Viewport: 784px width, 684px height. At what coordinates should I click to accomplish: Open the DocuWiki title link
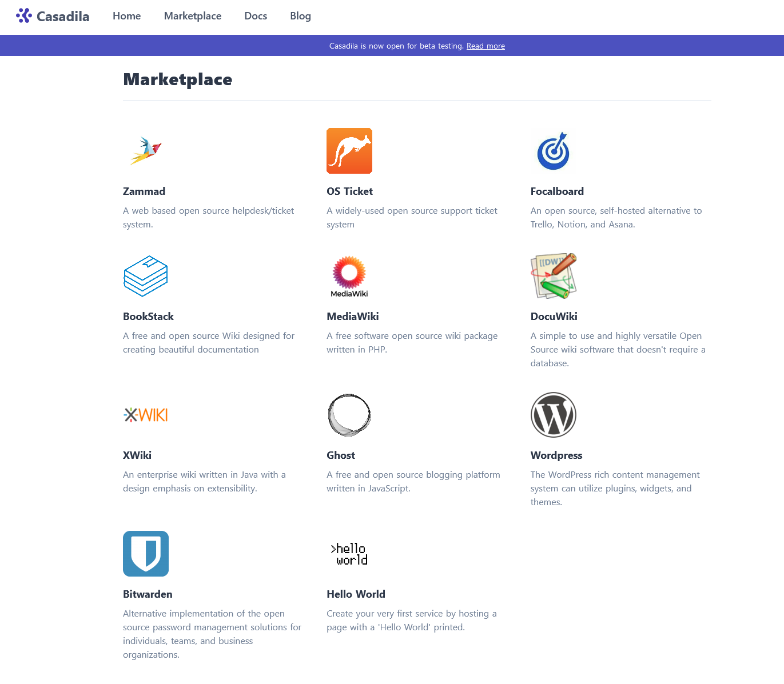[554, 317]
